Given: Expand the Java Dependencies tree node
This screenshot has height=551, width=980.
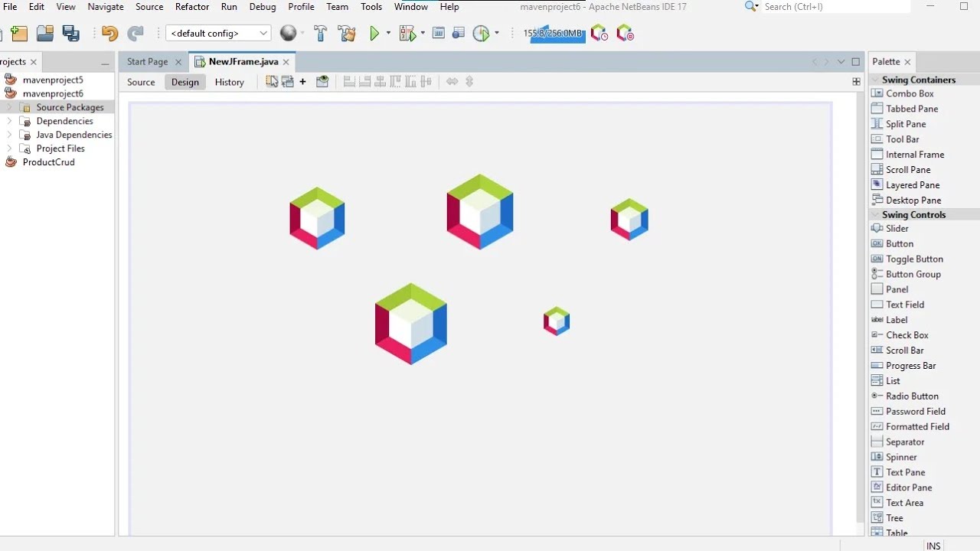Looking at the screenshot, I should (x=9, y=135).
